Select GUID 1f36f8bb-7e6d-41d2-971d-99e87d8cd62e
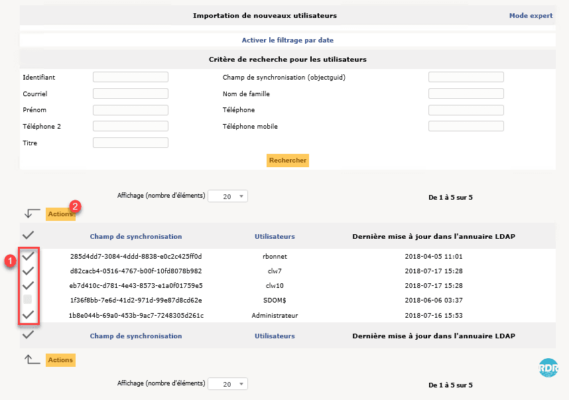 (x=136, y=301)
